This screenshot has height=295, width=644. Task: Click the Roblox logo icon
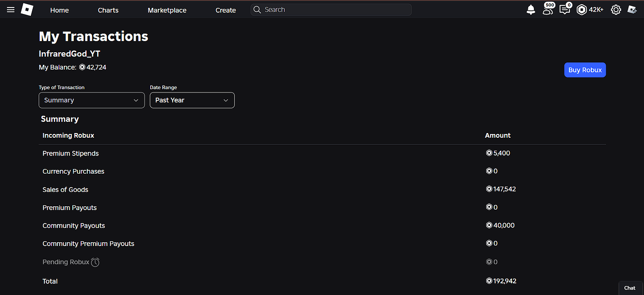27,10
